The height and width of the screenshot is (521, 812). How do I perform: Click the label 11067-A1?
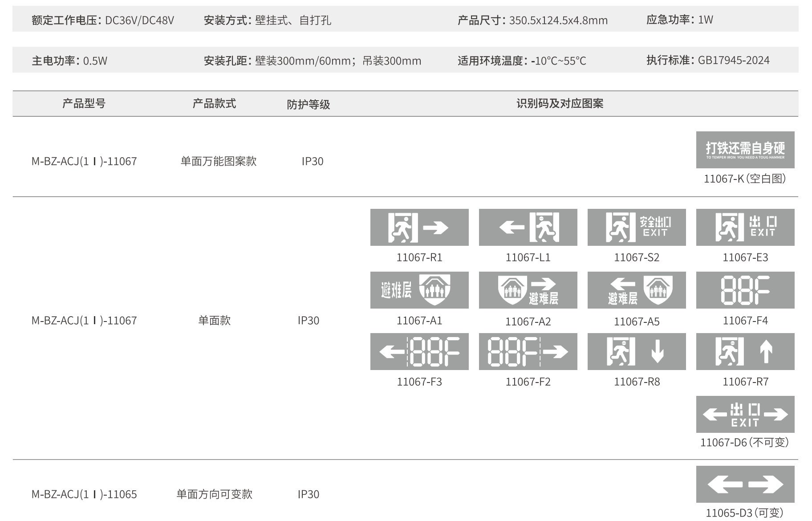[419, 321]
